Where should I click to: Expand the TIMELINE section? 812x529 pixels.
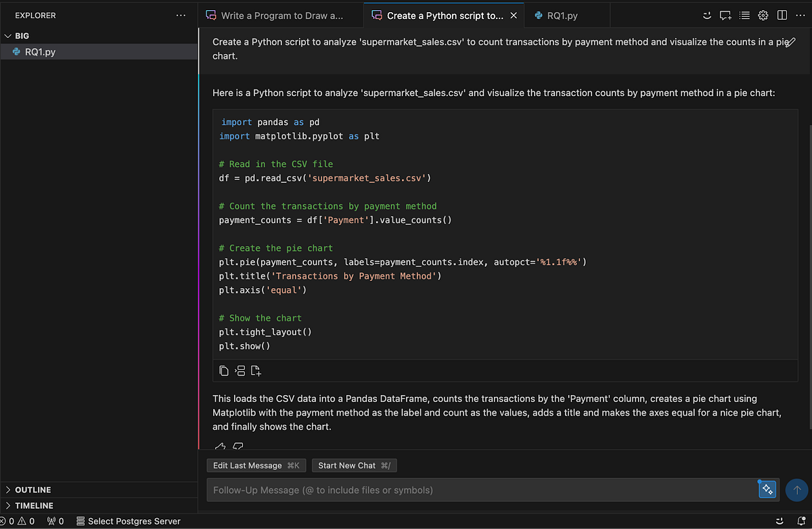click(34, 505)
